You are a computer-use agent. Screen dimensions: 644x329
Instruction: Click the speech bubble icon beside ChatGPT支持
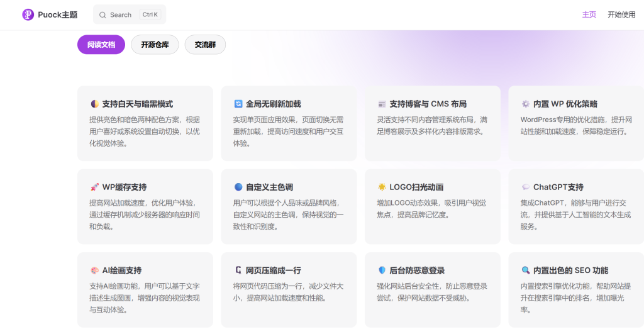tap(526, 187)
